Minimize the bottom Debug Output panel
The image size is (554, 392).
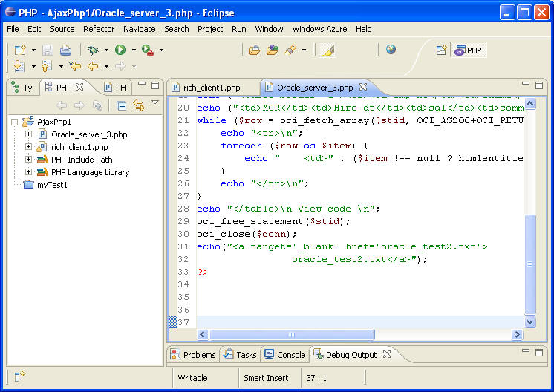[526, 351]
